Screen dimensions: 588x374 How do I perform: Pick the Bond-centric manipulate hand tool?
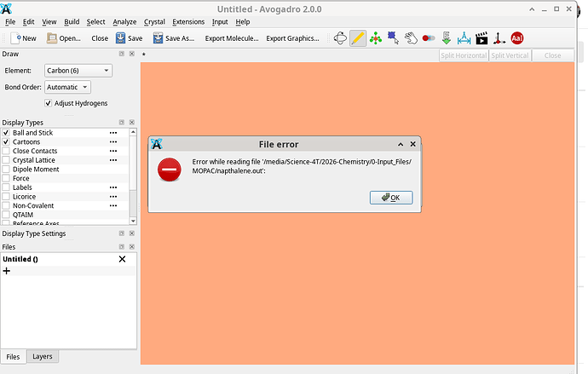point(411,38)
